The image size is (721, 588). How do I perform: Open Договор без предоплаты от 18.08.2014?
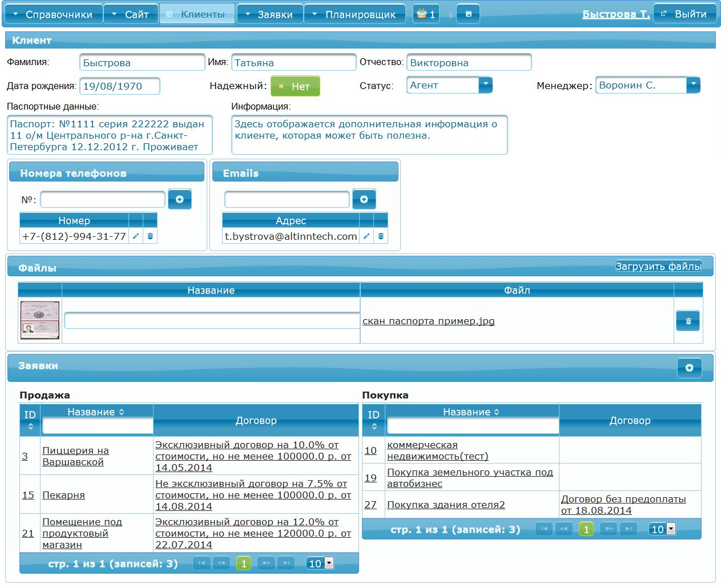tap(623, 504)
